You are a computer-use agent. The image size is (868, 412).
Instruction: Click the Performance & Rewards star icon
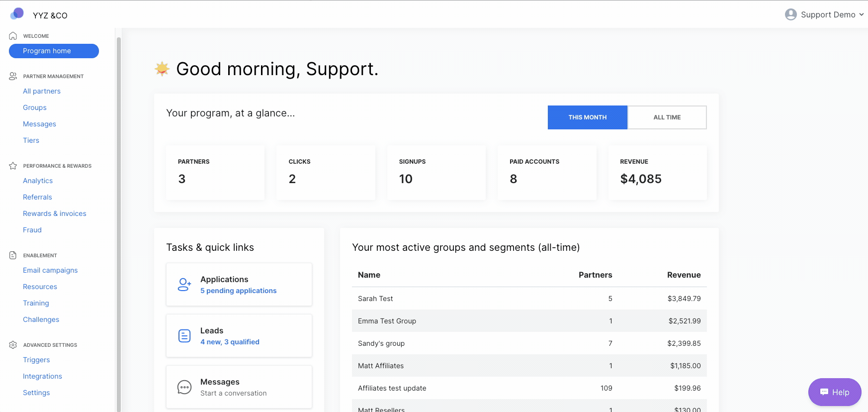[13, 166]
